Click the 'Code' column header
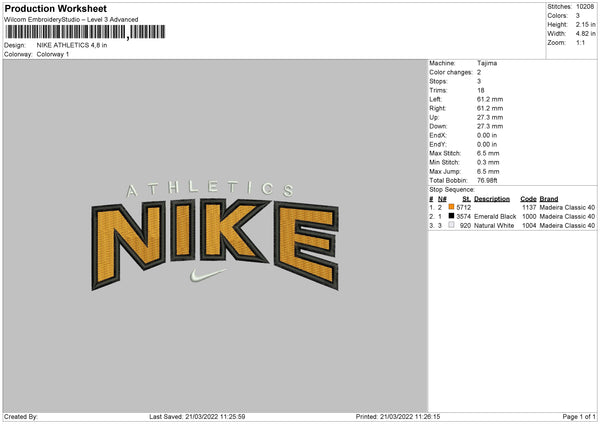 pyautogui.click(x=528, y=199)
